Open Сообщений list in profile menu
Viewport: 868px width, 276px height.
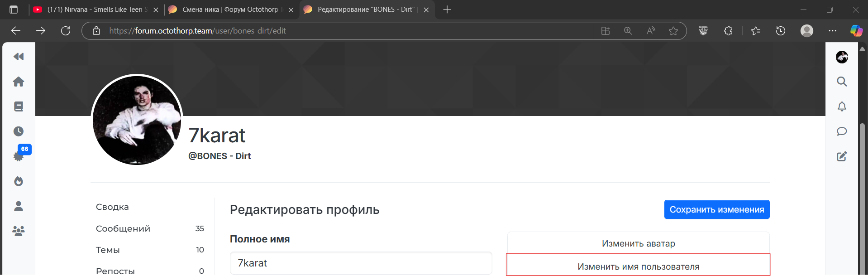[150, 228]
